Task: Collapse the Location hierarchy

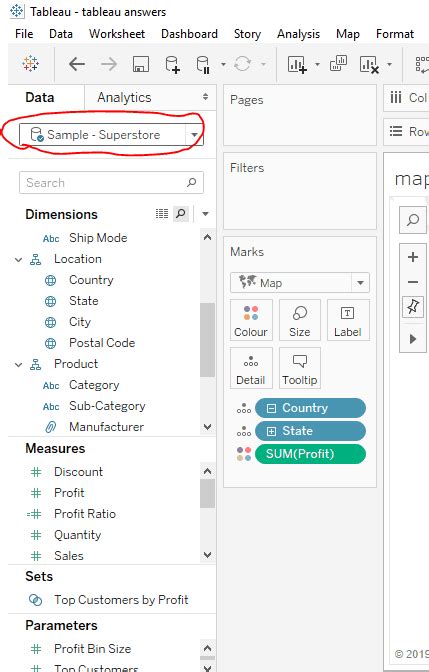Action: point(18,259)
